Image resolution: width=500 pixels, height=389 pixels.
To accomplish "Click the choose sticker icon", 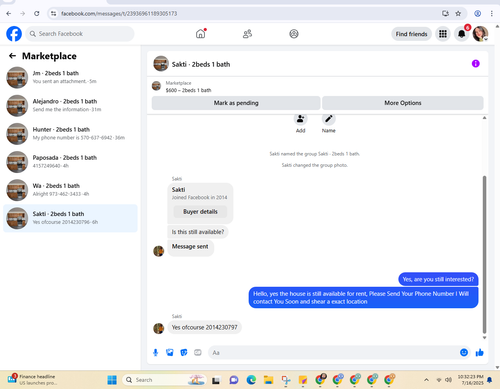I will pyautogui.click(x=184, y=352).
